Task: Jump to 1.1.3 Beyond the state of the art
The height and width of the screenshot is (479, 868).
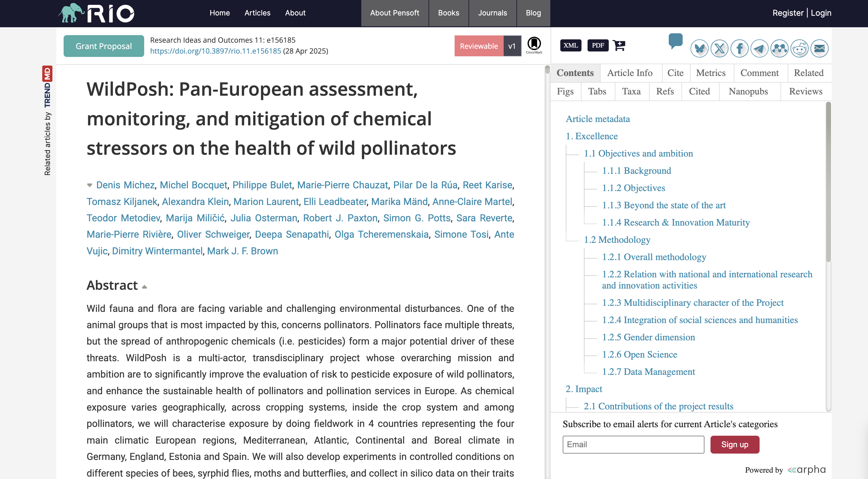Action: [664, 205]
